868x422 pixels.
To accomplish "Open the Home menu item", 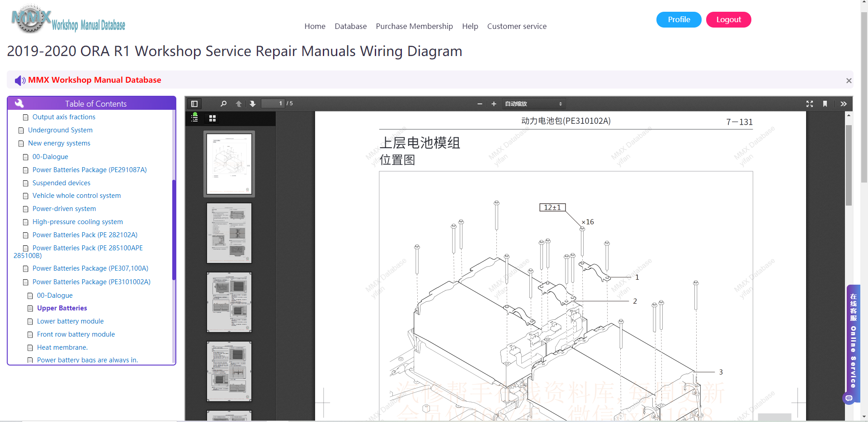I will pyautogui.click(x=315, y=26).
